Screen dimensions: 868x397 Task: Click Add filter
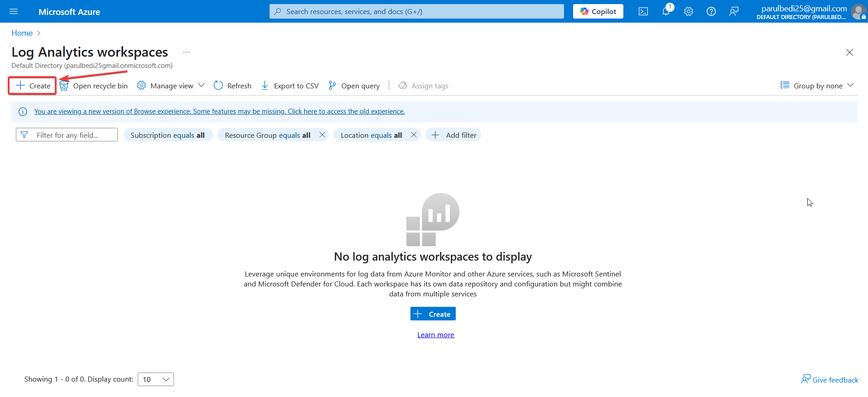[x=453, y=135]
